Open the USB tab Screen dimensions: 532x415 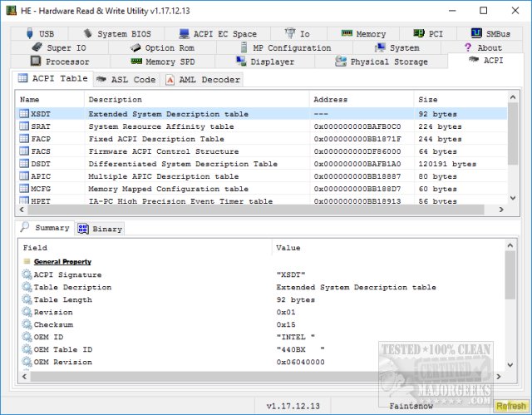[40, 33]
